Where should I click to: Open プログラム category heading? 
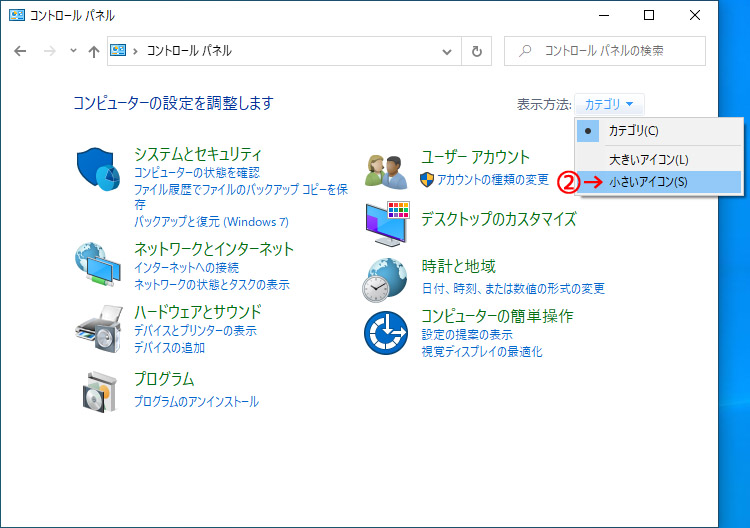(164, 379)
